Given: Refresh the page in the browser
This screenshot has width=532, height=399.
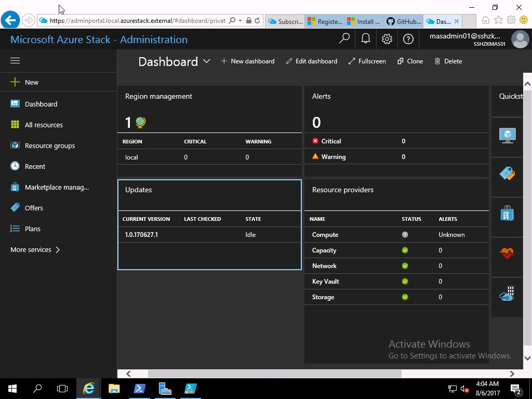Looking at the screenshot, I should (x=257, y=21).
